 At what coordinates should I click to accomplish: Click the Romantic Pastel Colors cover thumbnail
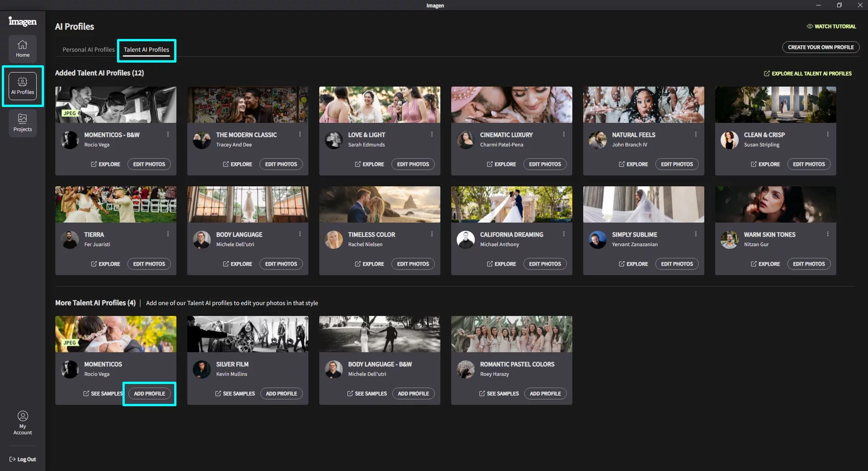click(x=512, y=334)
